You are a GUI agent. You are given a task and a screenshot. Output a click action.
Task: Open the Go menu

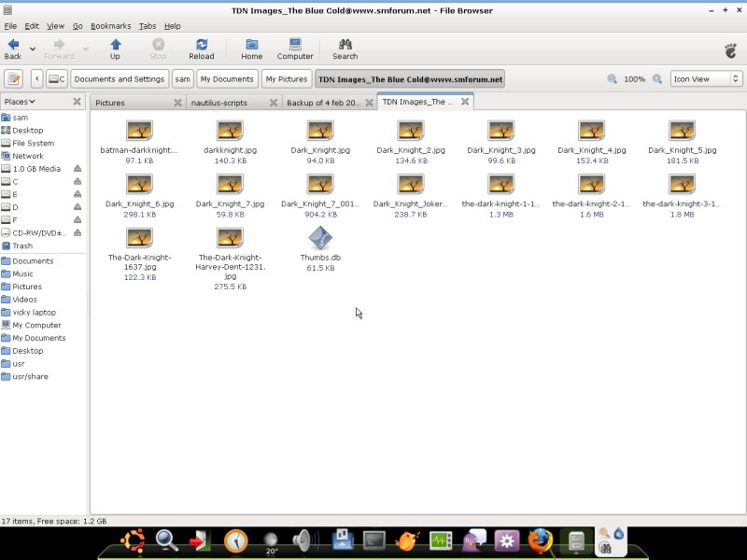[78, 26]
